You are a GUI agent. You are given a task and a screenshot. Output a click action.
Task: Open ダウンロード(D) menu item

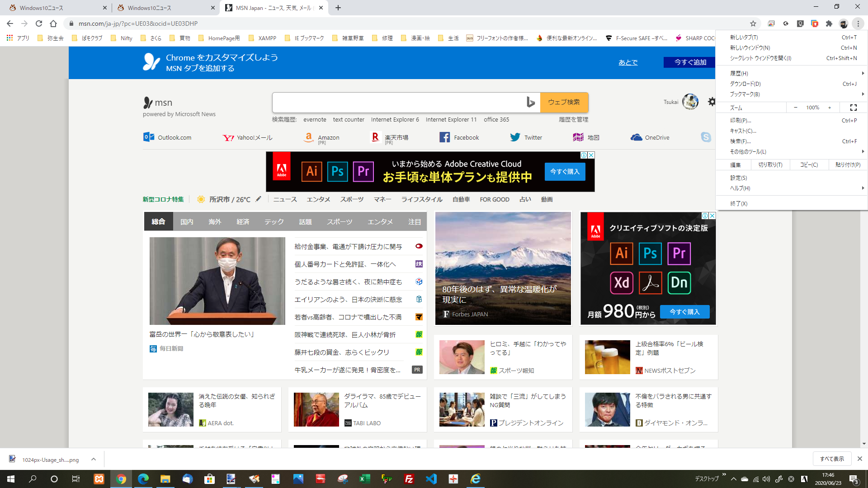(x=791, y=84)
